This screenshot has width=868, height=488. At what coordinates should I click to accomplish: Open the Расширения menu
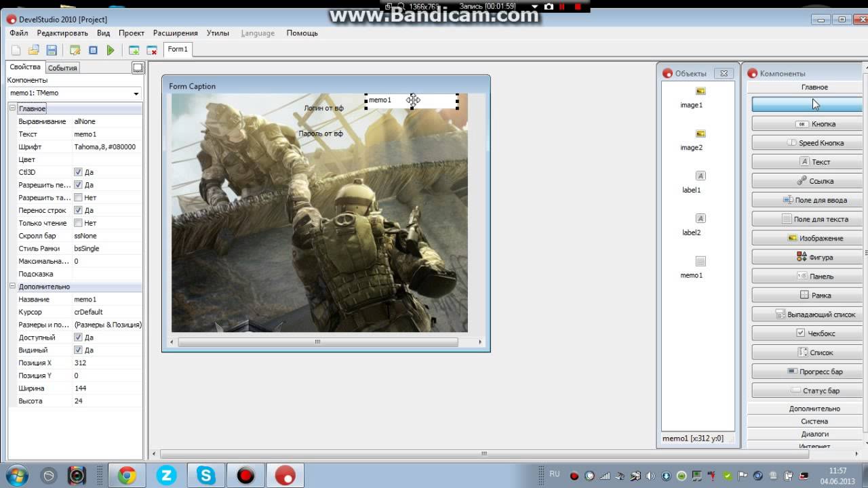click(176, 33)
